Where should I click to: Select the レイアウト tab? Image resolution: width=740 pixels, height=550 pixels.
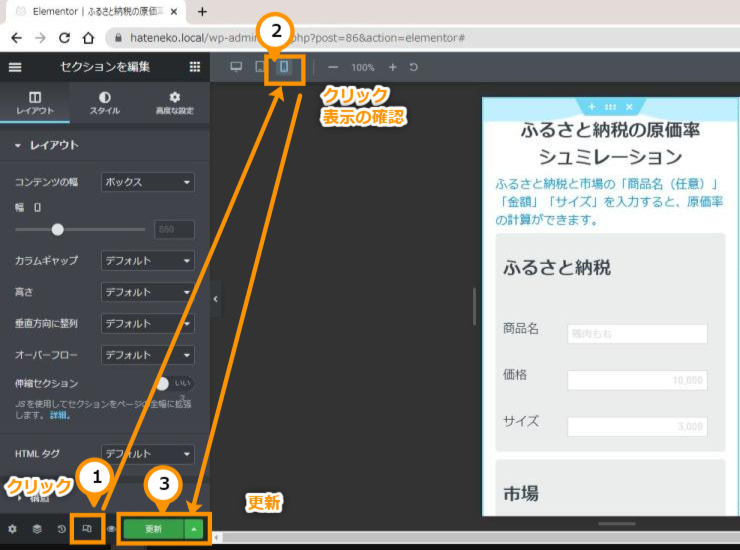click(35, 103)
